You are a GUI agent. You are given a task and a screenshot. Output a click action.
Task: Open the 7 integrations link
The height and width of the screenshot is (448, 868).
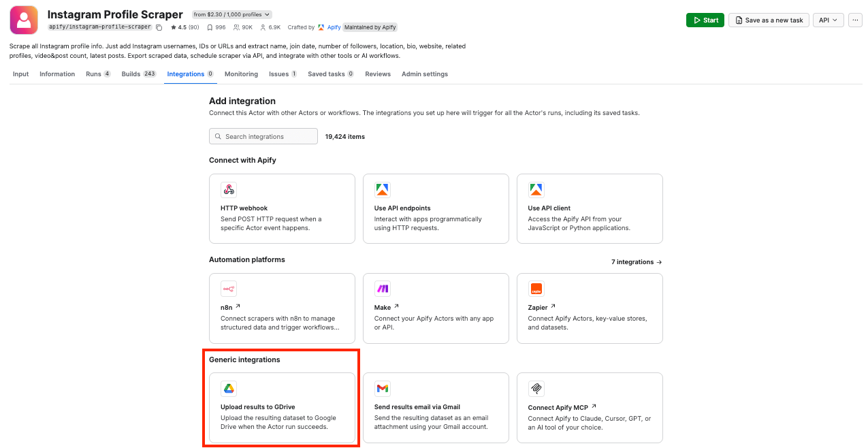636,261
